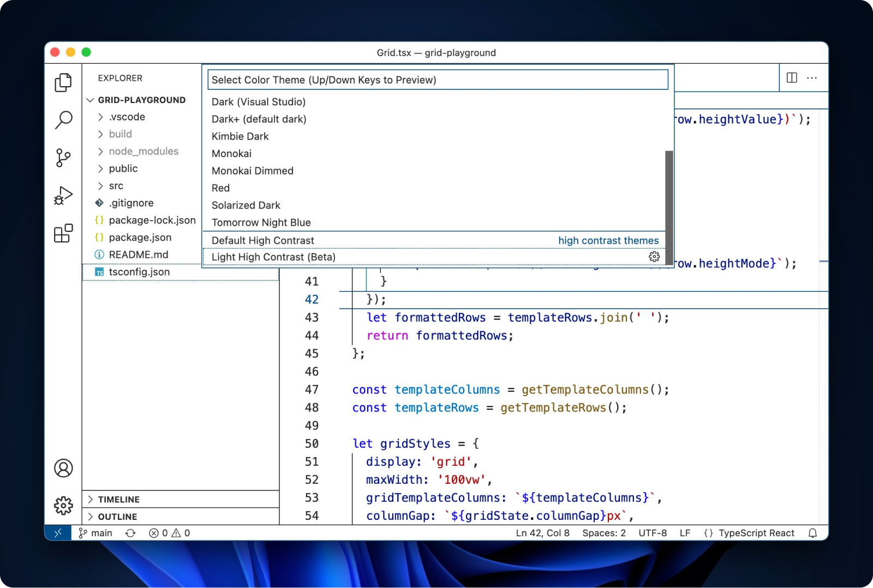The width and height of the screenshot is (873, 588).
Task: Change file encoding UTF-8
Action: (653, 533)
